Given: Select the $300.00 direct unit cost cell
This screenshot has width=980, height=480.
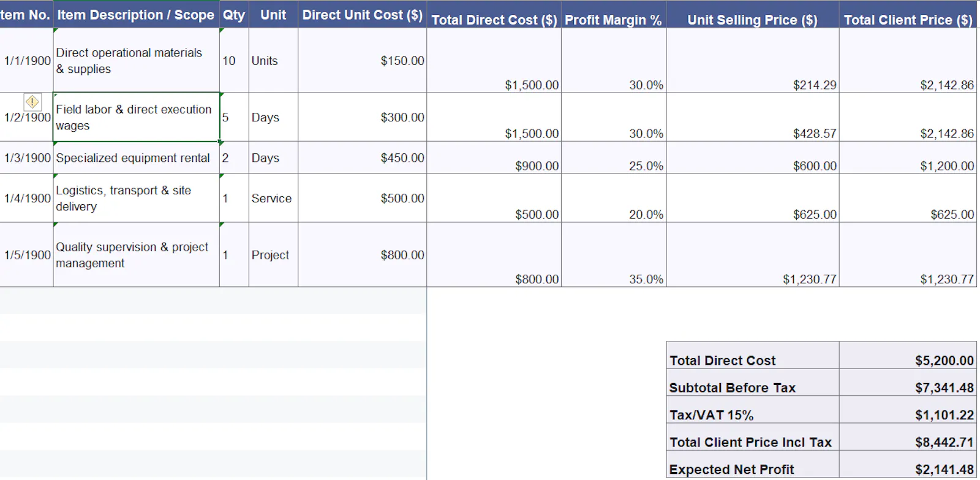Looking at the screenshot, I should coord(363,117).
